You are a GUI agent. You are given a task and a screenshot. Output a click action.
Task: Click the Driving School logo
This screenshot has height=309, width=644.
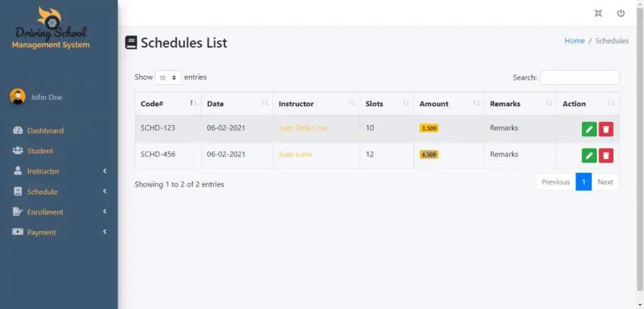point(50,28)
